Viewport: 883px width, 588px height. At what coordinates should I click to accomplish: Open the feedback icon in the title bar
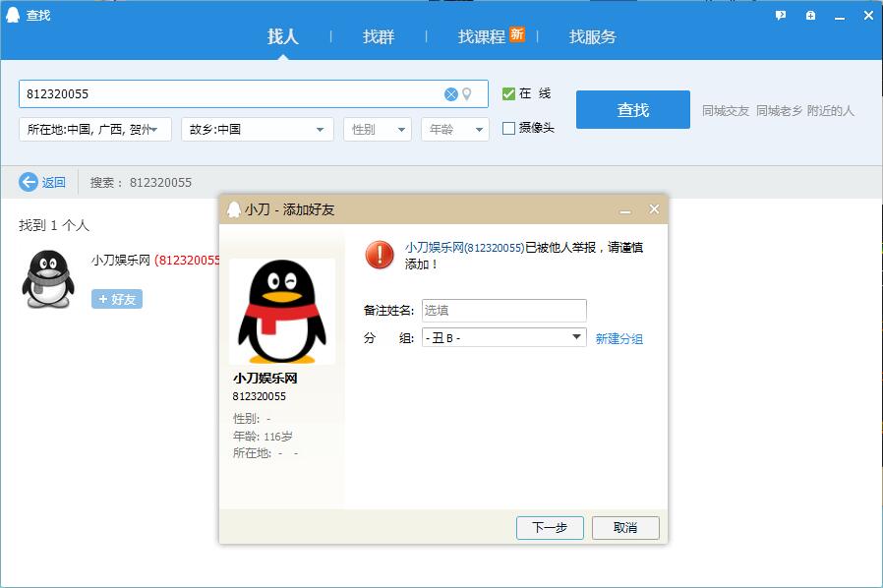pos(781,15)
